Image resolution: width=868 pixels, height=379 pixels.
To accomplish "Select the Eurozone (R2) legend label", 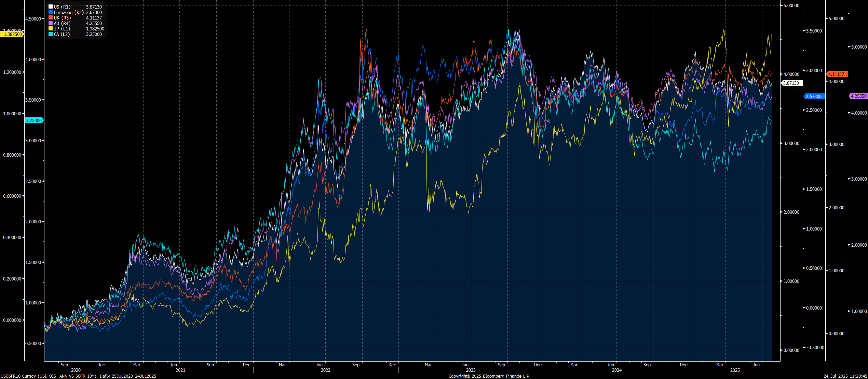I will coord(69,12).
